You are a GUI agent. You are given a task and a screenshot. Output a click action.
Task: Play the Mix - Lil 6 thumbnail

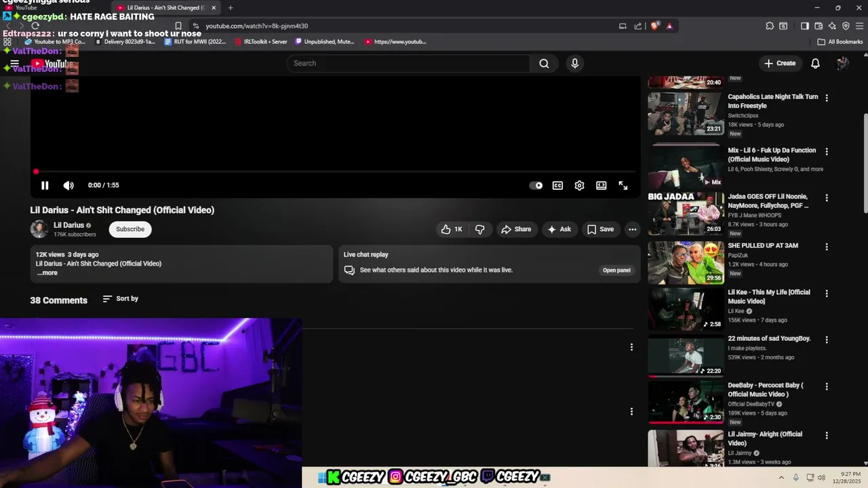pos(686,167)
